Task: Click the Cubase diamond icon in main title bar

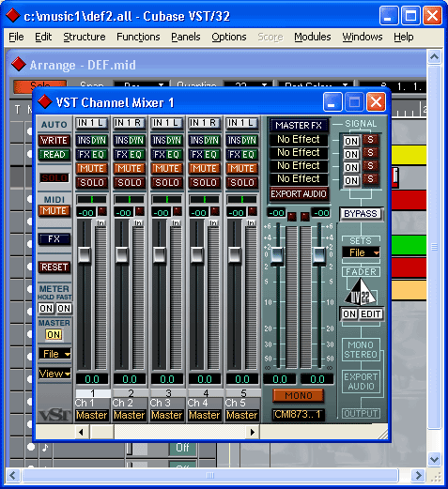Action: tap(12, 15)
